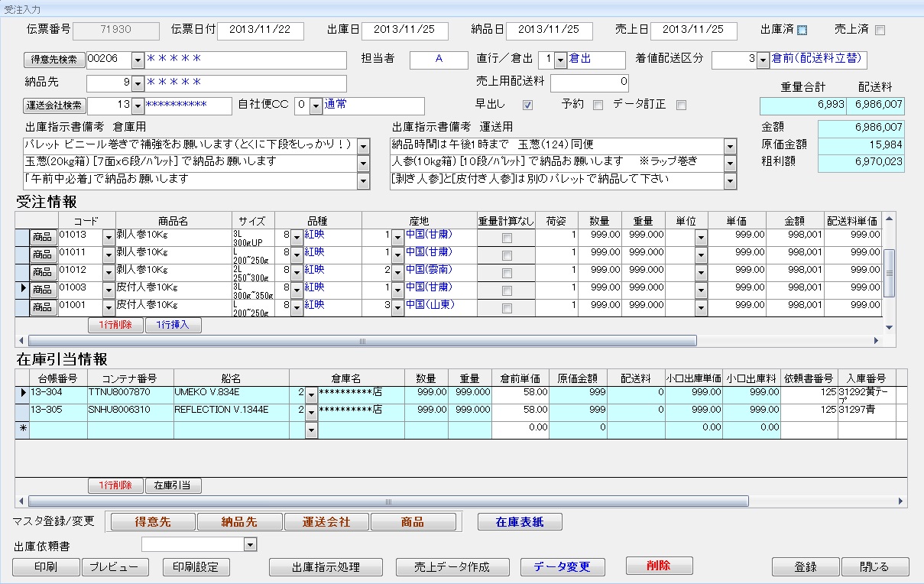Screen dimensions: 924x584
Task: Click the order grid horizontal scrollbar
Action: 362,340
